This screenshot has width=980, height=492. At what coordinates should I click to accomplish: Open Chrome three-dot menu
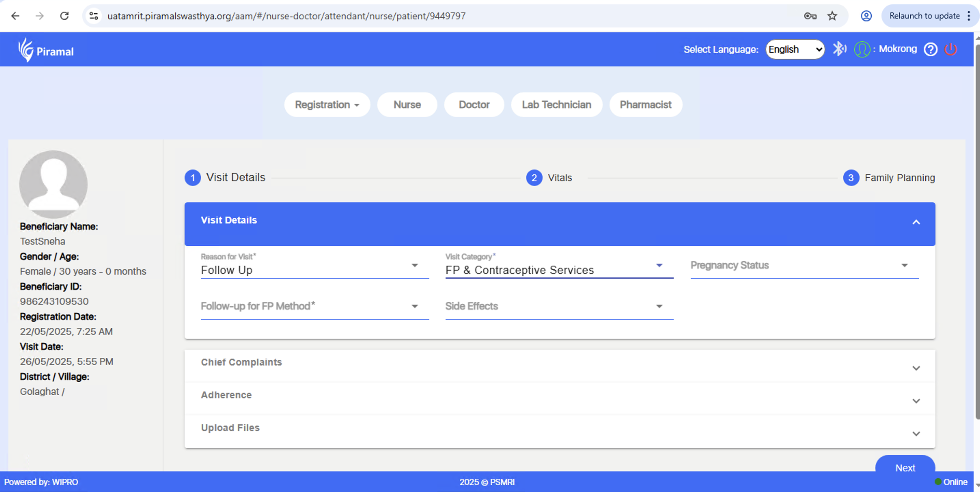coord(969,16)
